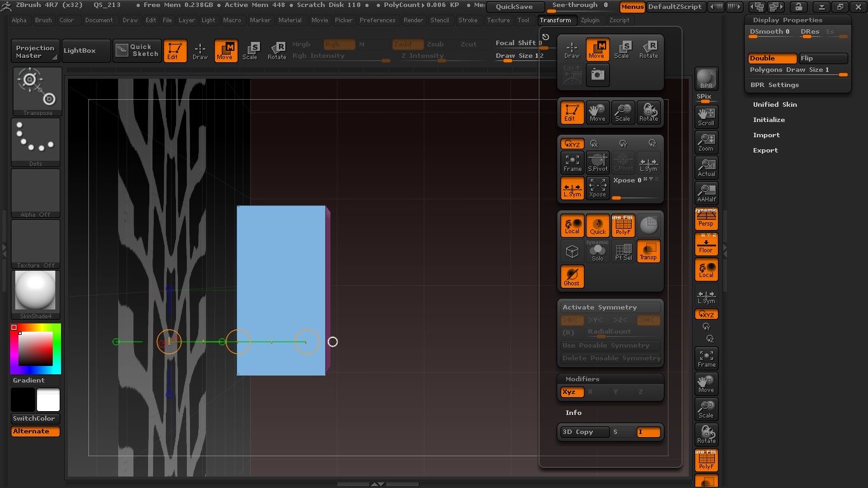
Task: Click the Xpose button in Transform palette
Action: 597,188
